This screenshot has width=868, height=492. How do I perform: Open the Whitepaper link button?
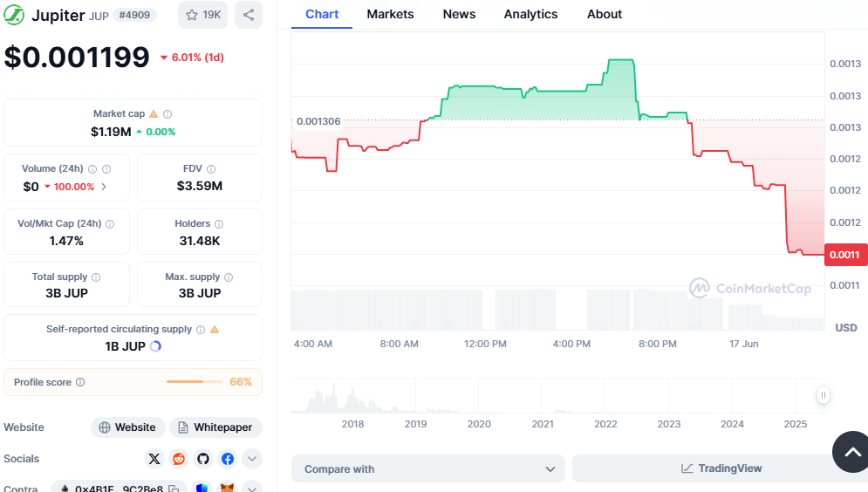(215, 427)
